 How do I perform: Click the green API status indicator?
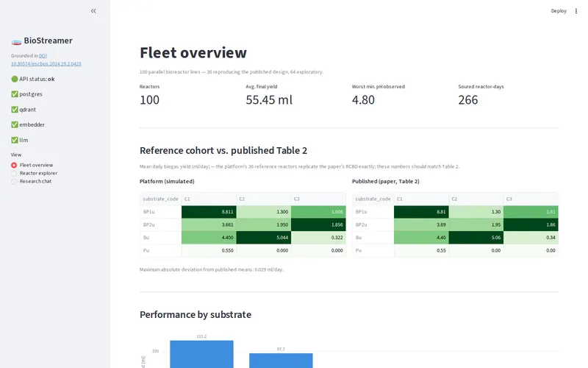15,79
